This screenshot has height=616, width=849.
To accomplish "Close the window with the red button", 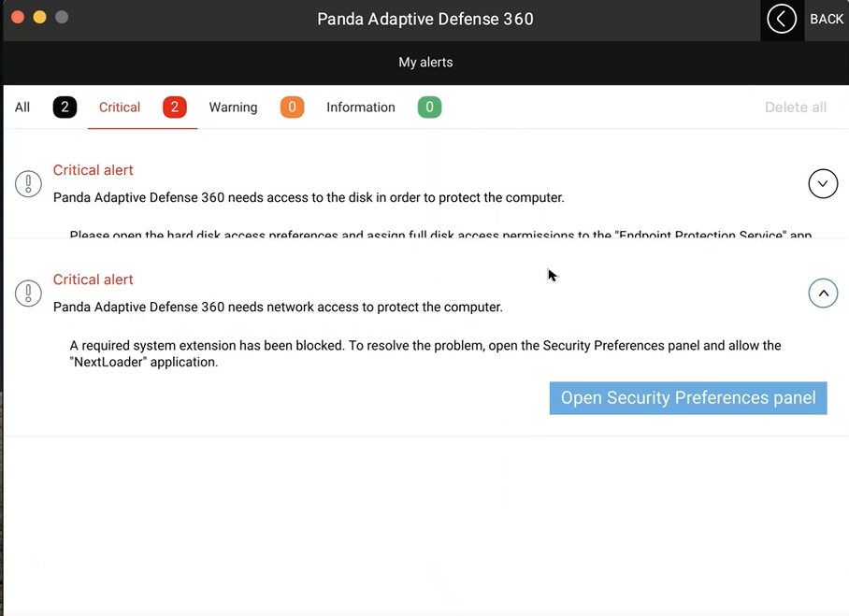I will (18, 18).
